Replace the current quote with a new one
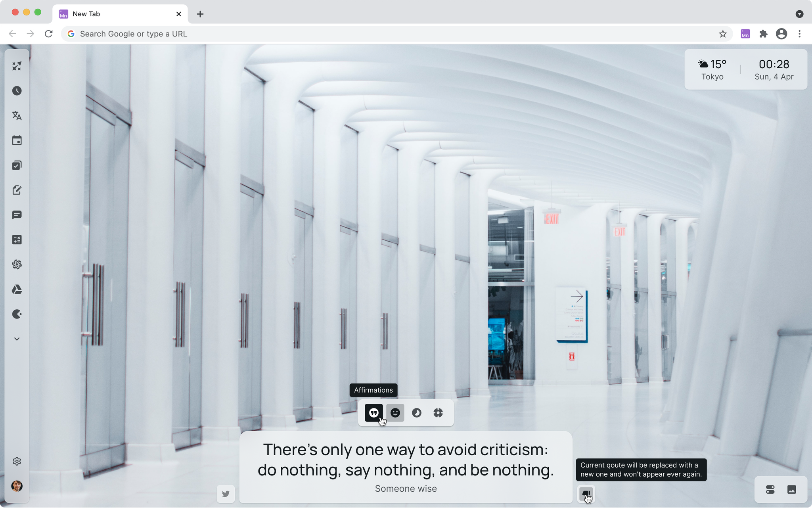 [586, 494]
